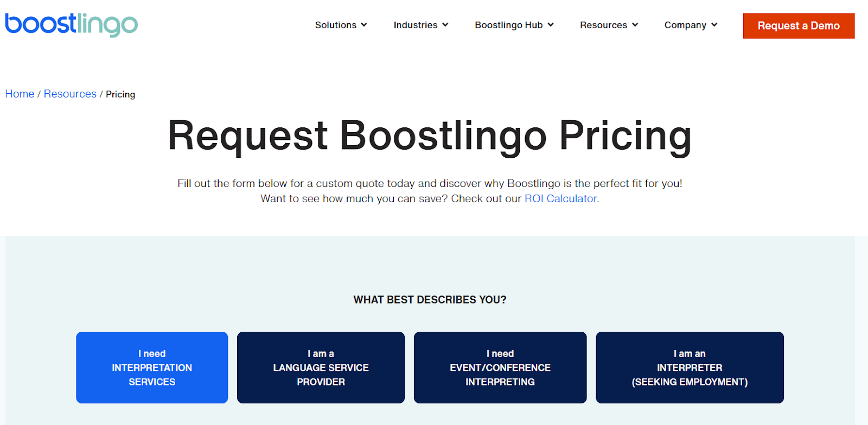Click the Boostlingo Hub chevron arrow
The height and width of the screenshot is (425, 868).
click(x=551, y=25)
